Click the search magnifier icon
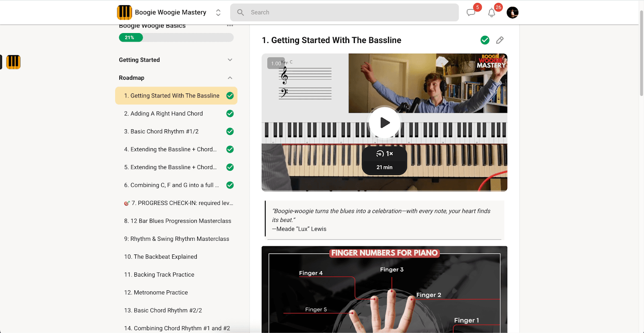644x333 pixels. click(x=241, y=12)
